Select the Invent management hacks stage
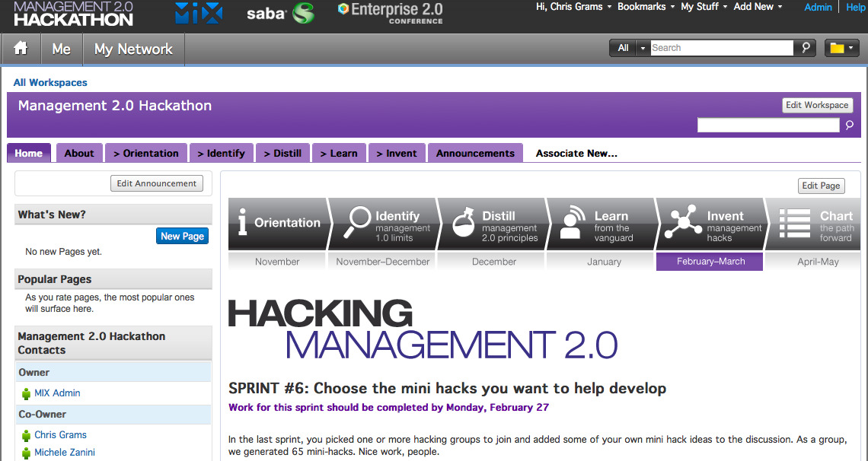 (710, 223)
